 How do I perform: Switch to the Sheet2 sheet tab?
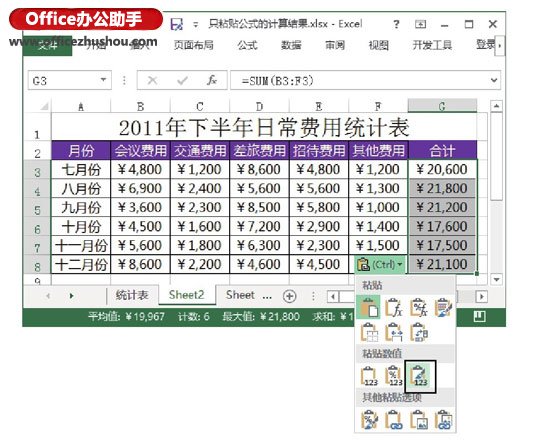[186, 295]
